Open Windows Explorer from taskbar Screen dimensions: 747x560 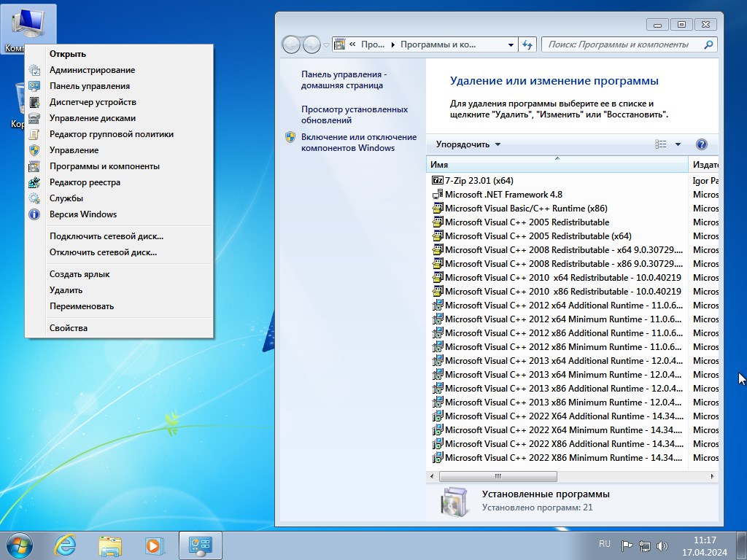(110, 545)
